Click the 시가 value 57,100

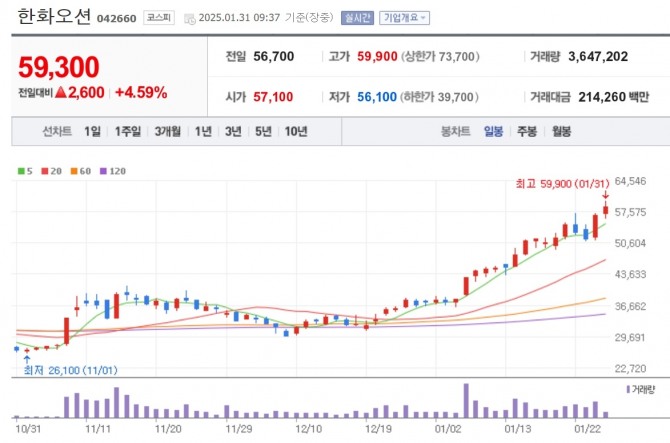pyautogui.click(x=273, y=97)
